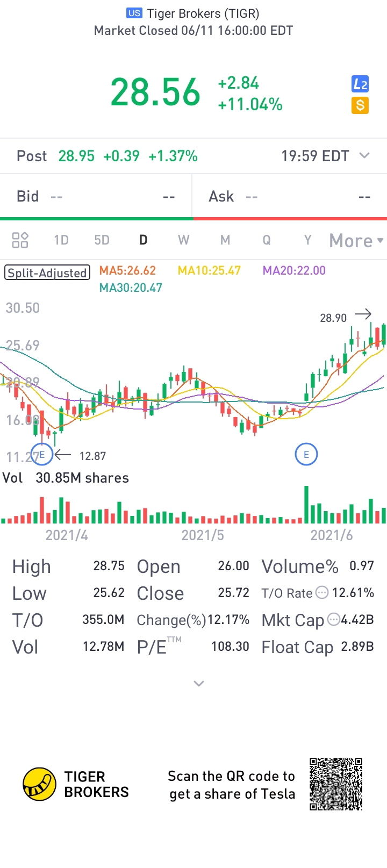This screenshot has width=387, height=868.
Task: Tap the MA10:25.47 indicator label
Action: (209, 270)
